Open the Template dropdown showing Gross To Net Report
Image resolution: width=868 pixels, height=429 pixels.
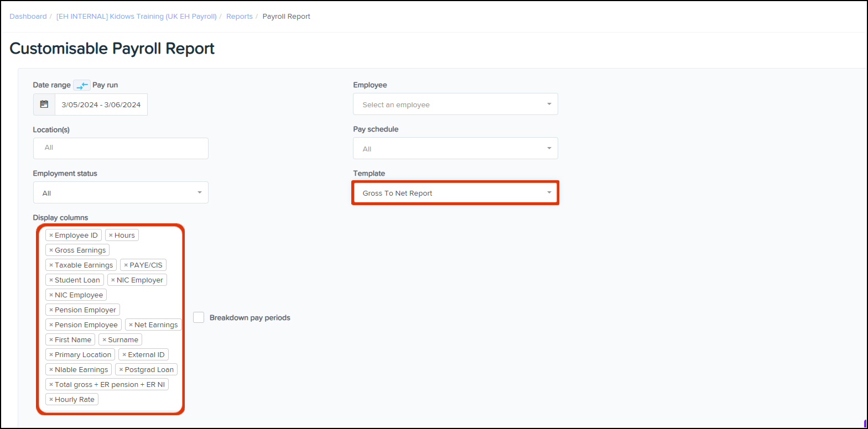pos(455,193)
